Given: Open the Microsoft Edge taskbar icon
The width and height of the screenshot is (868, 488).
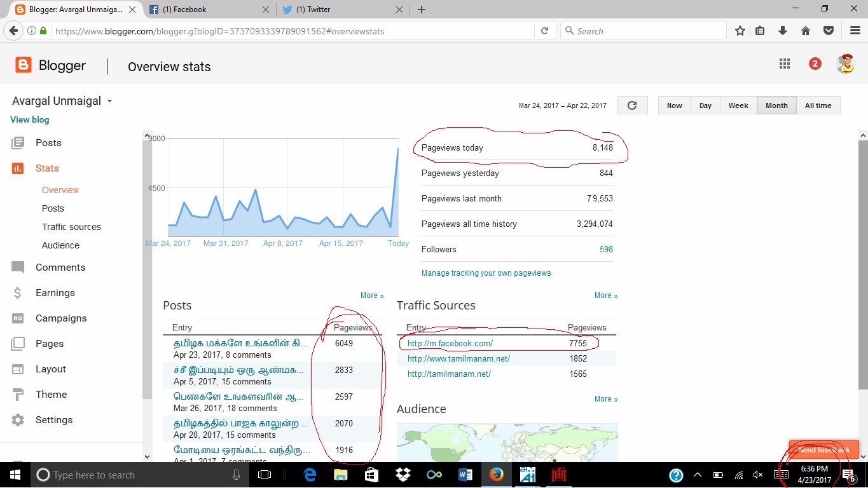Looking at the screenshot, I should 310,475.
